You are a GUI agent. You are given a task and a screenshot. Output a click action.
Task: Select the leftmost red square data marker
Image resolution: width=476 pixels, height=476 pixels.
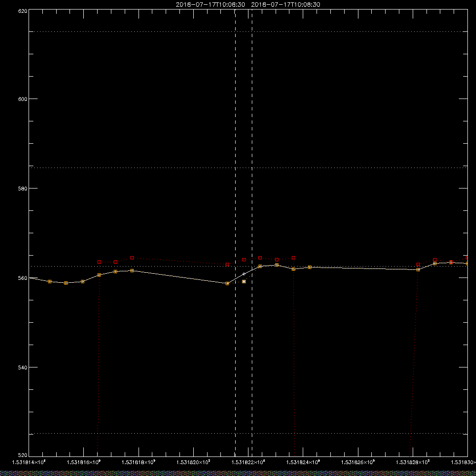pyautogui.click(x=99, y=262)
